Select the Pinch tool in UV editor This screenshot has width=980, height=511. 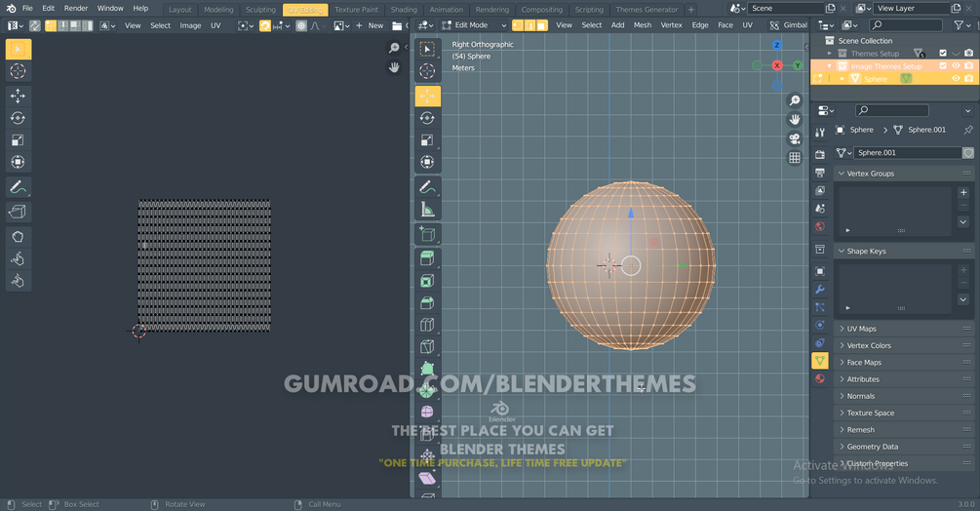(x=19, y=281)
